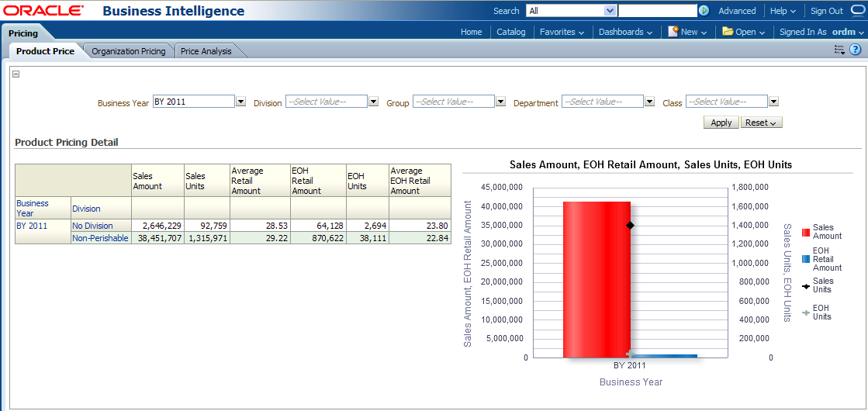Open the Dashboards menu

coord(625,32)
